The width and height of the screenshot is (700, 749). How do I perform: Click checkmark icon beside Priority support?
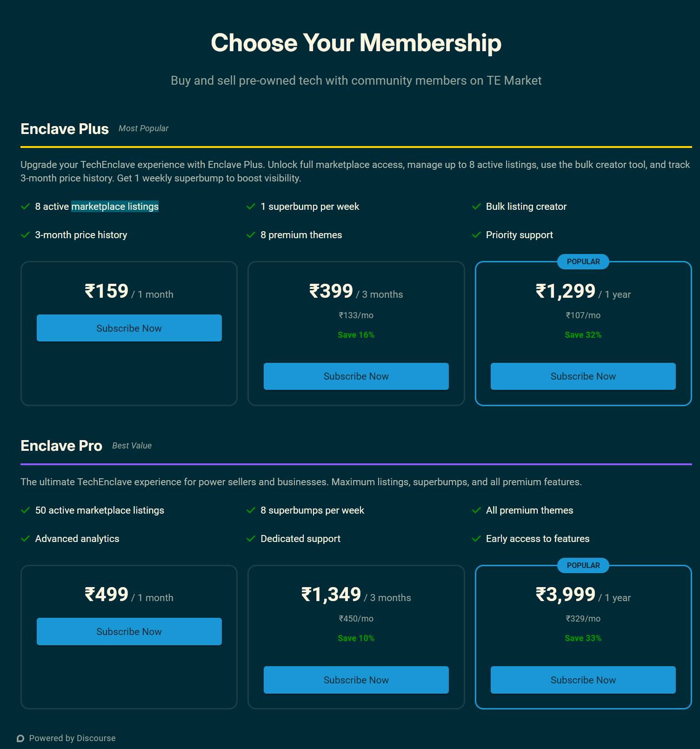coord(476,235)
